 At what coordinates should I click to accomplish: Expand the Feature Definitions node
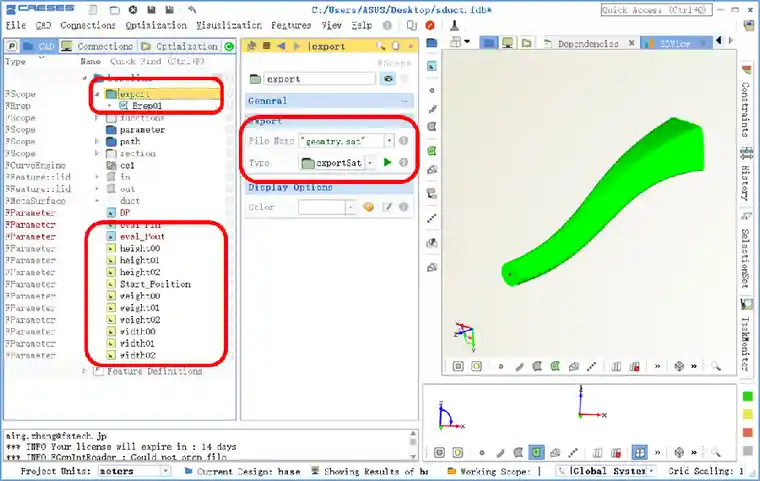click(x=84, y=371)
